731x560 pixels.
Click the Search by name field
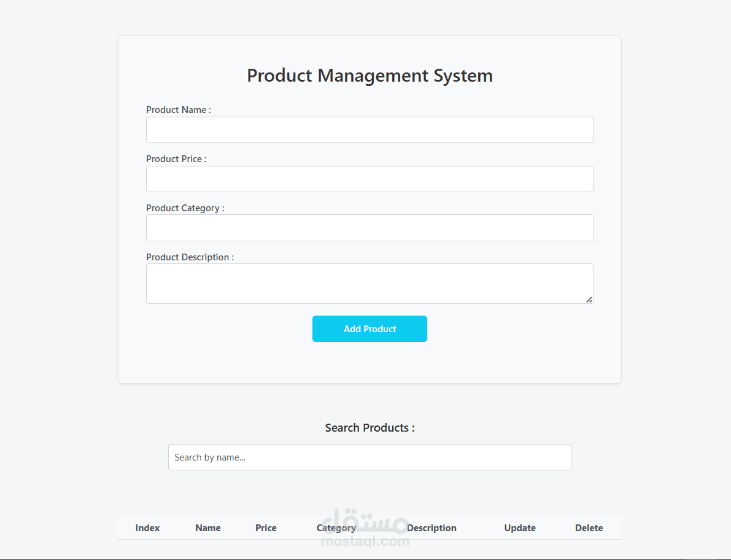click(x=369, y=457)
